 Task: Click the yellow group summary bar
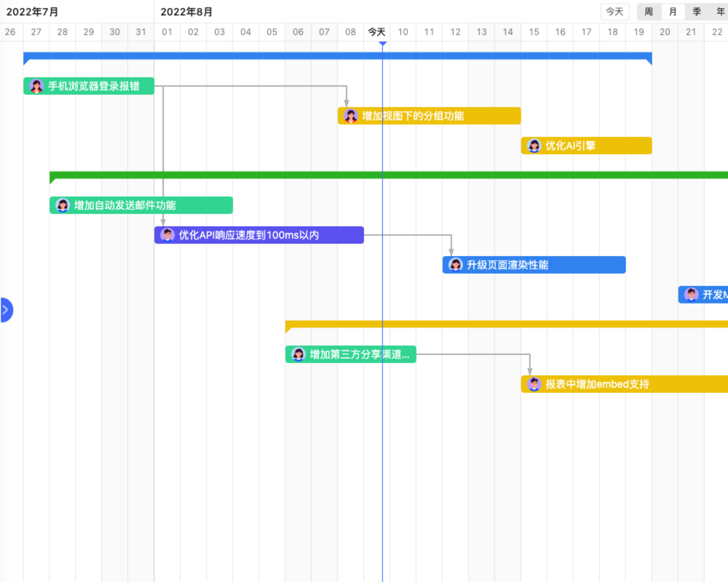point(502,321)
